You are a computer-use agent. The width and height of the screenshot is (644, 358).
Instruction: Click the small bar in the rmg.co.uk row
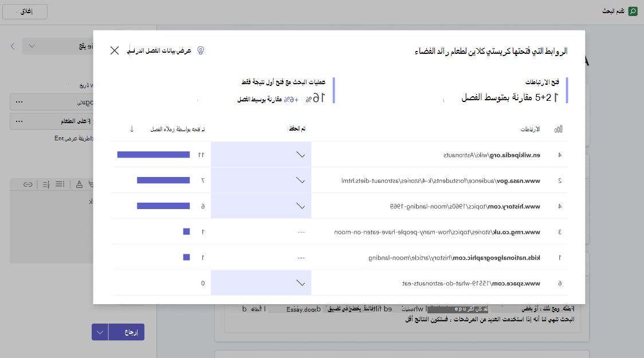[x=186, y=231]
